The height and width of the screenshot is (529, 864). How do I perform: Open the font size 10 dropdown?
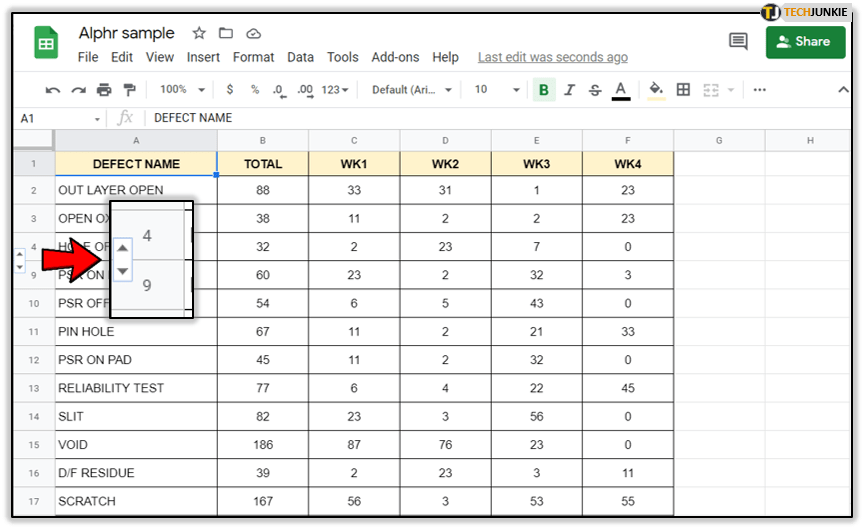(493, 90)
